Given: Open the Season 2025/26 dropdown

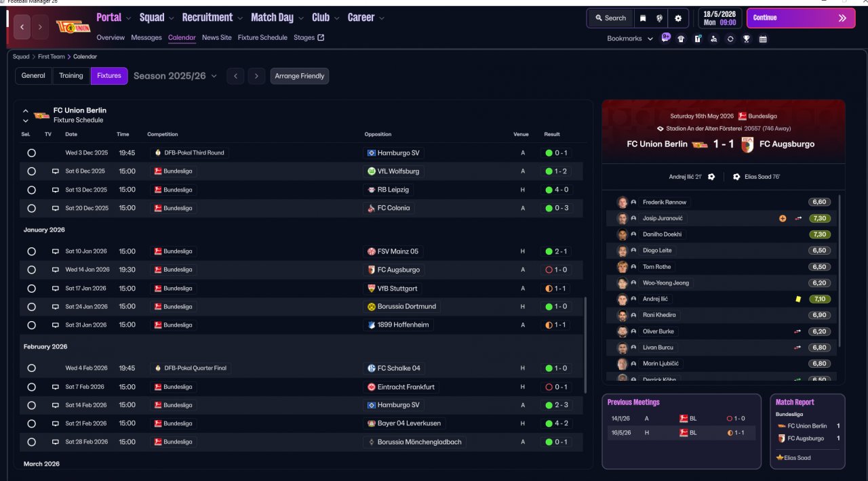Looking at the screenshot, I should tap(175, 76).
